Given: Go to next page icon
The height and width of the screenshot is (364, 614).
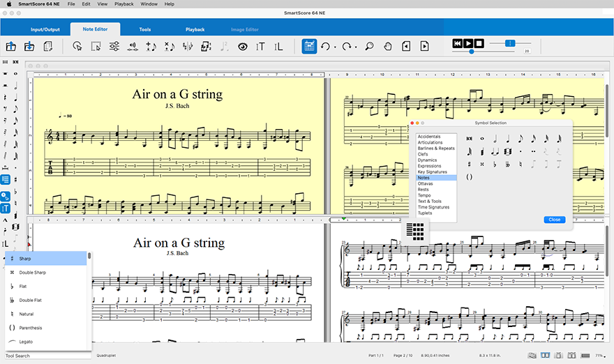Looking at the screenshot, I should coord(424,47).
